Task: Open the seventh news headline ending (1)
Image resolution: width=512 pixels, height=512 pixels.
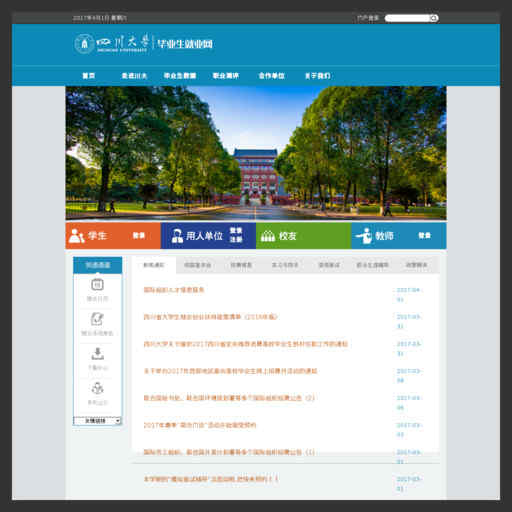Action: [229, 452]
